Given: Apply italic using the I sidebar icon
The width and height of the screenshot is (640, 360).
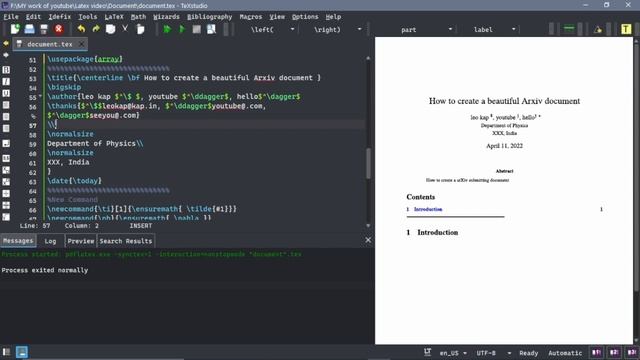Looking at the screenshot, I should point(6,82).
